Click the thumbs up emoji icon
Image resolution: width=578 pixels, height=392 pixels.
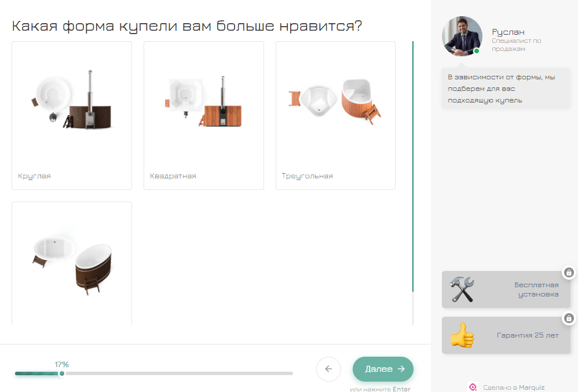(x=462, y=335)
